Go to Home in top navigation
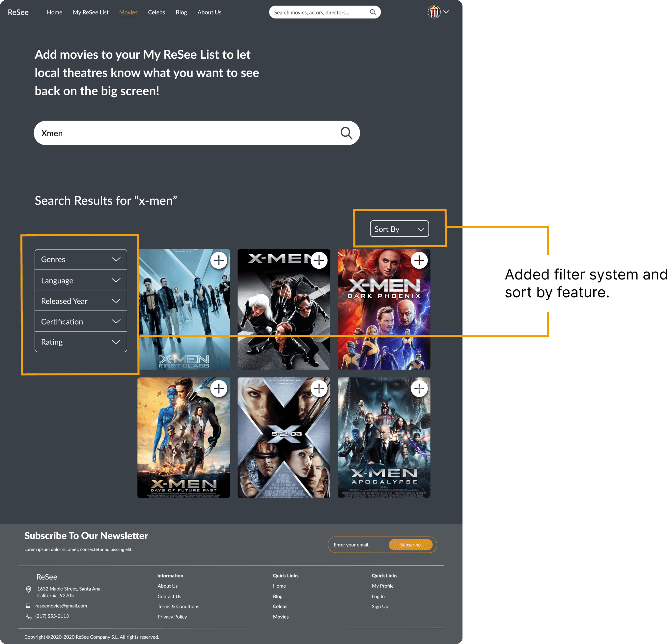 (54, 12)
